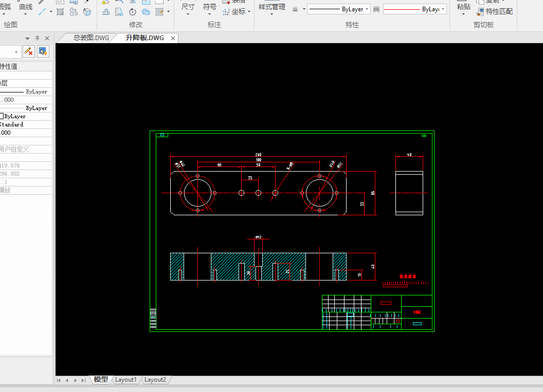Select the hatch pattern tool

click(x=60, y=12)
